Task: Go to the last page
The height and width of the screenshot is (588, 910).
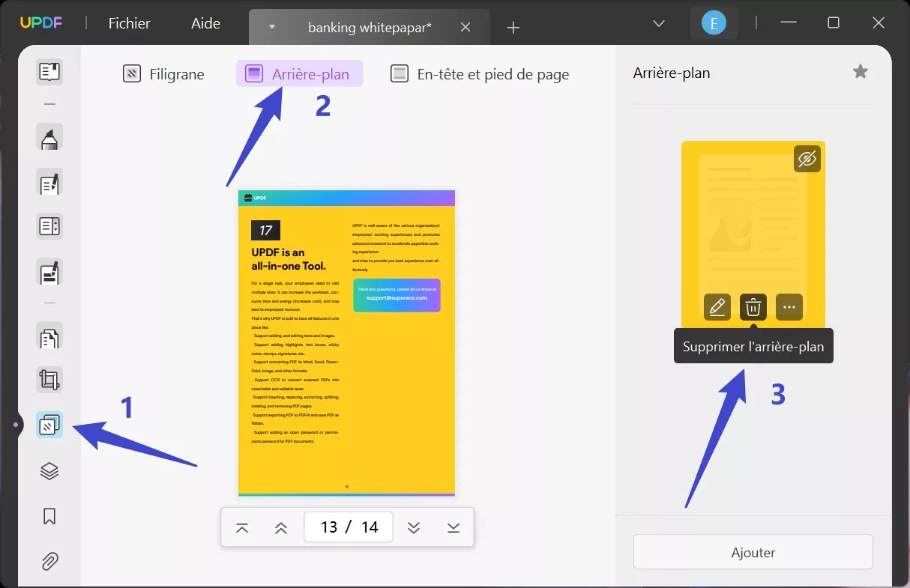Action: coord(453,527)
